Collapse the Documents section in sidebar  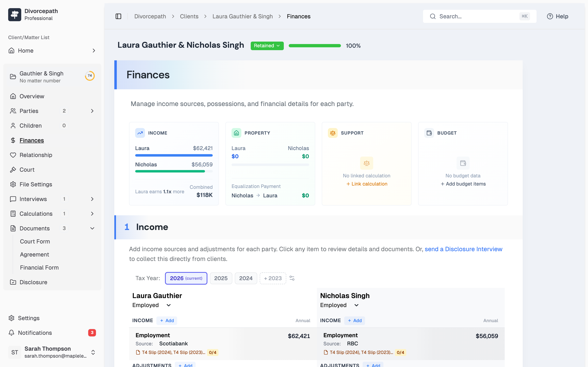click(x=92, y=228)
